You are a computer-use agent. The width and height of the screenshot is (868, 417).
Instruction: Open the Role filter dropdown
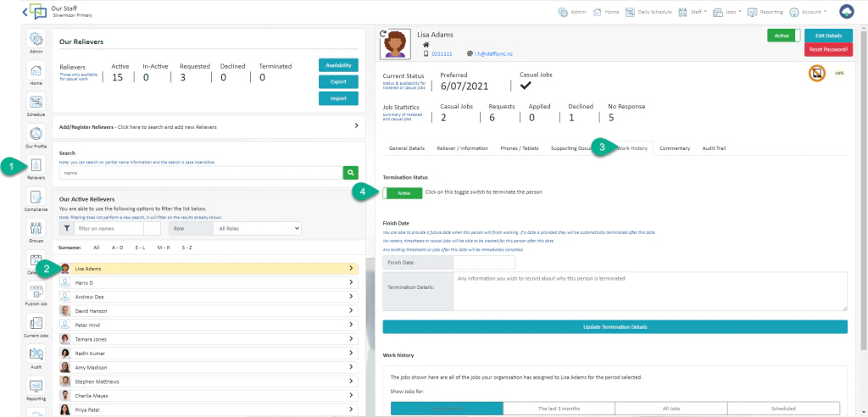click(x=259, y=228)
